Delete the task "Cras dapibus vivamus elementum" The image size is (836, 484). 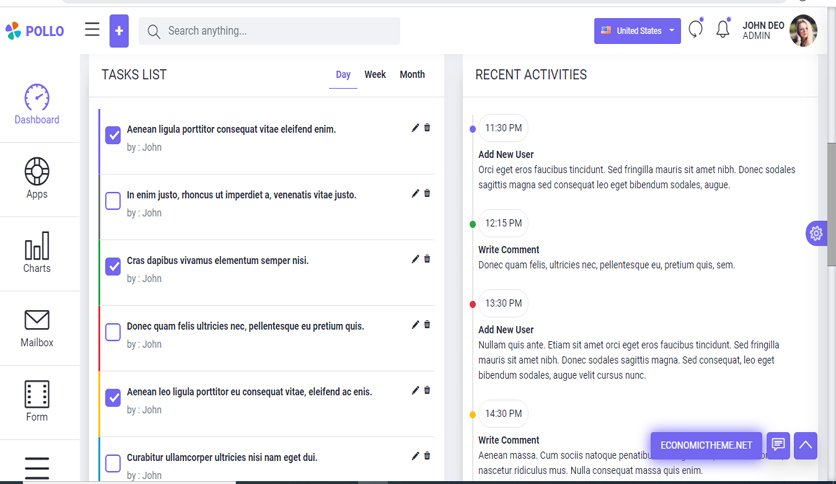(427, 259)
